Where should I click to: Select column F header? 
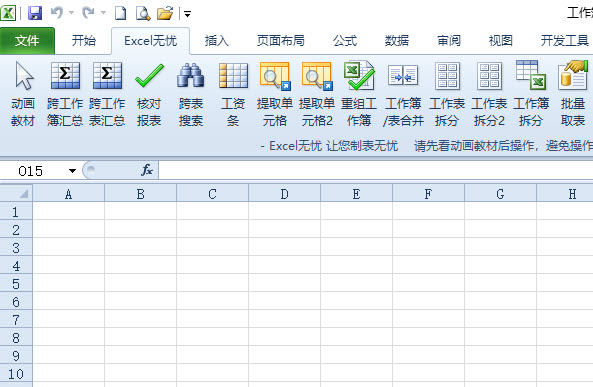coord(428,194)
